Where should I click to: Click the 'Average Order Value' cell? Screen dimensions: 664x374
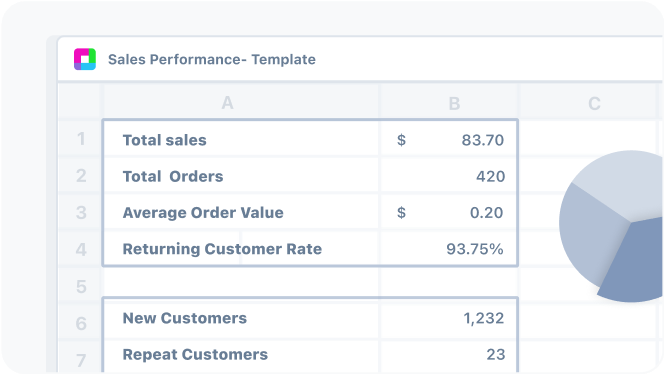click(x=241, y=212)
